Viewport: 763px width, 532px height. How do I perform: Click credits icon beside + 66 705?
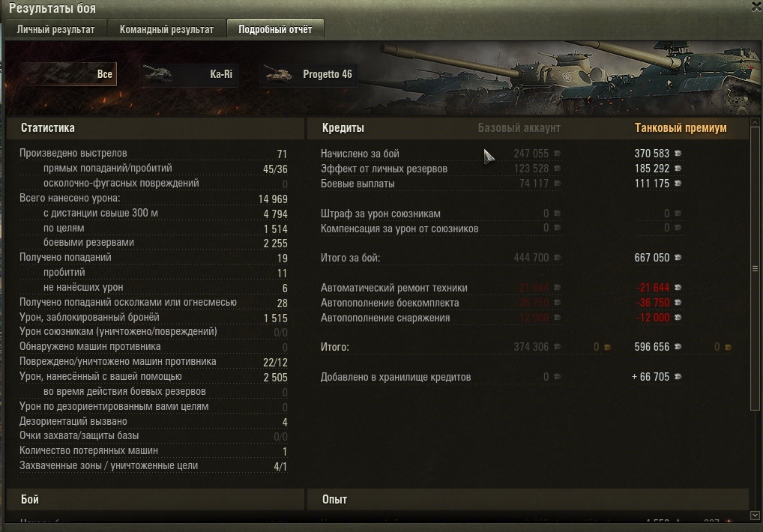pyautogui.click(x=678, y=377)
